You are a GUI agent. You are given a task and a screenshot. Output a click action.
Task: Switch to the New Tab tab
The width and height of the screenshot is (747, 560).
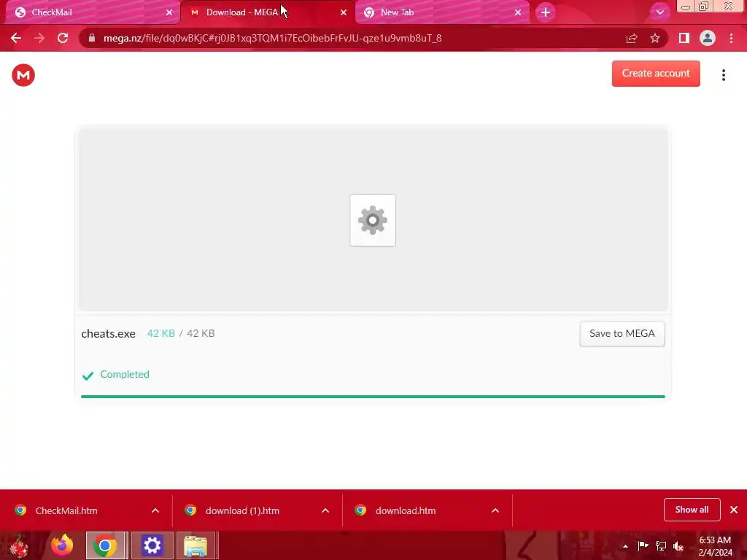coord(441,12)
